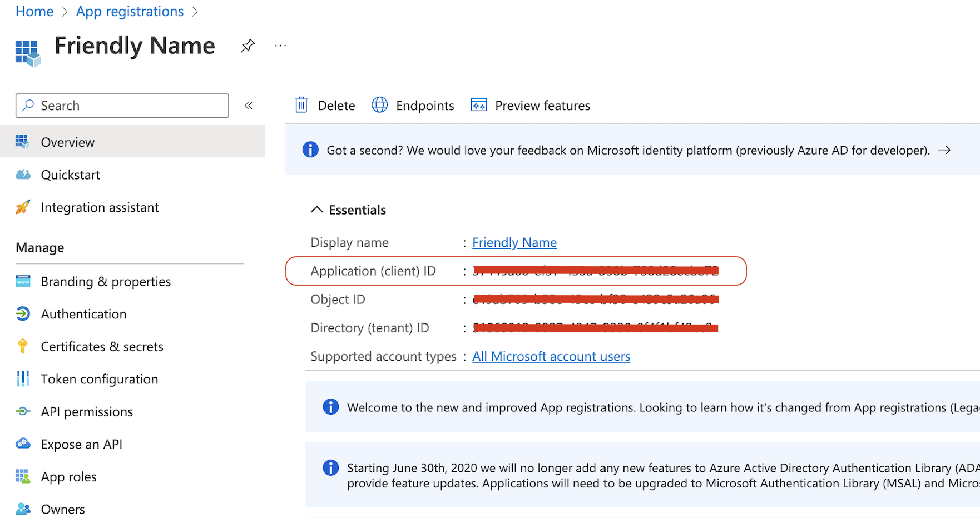Click the Object ID label
980x518 pixels.
point(338,299)
